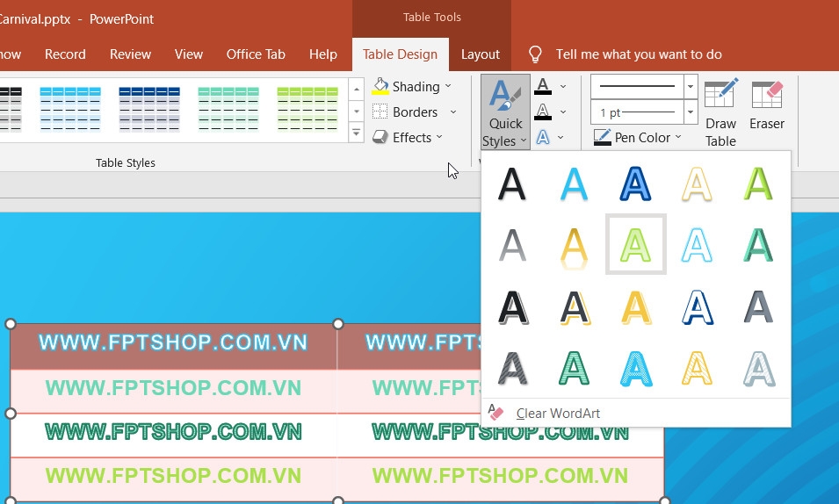Click the Quick Styles WordArt button
Viewport: 839px width, 504px height.
pos(505,112)
